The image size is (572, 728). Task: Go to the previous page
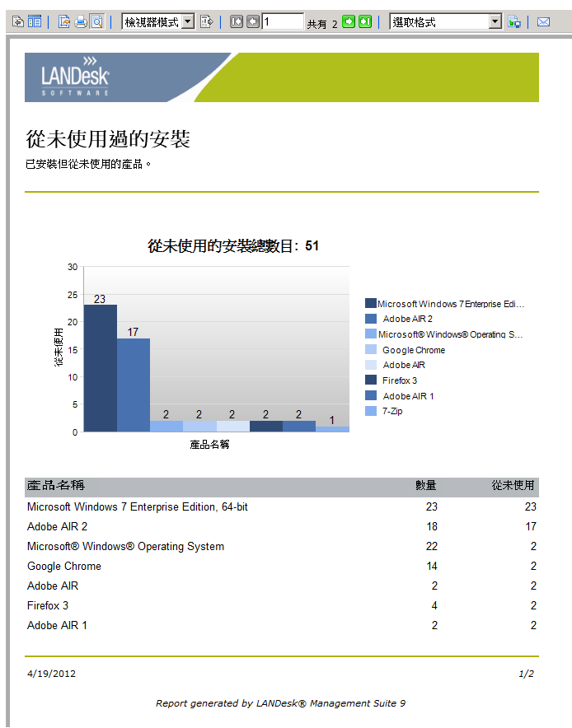[253, 21]
